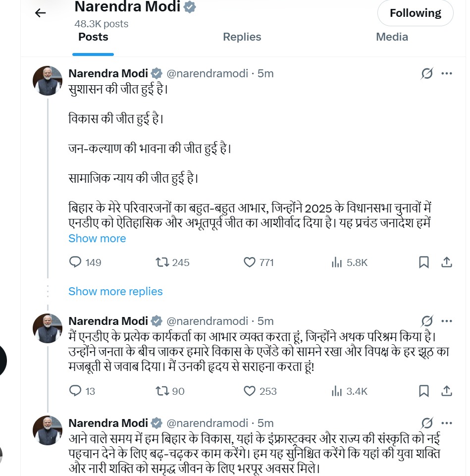Click Show more replies link
The width and height of the screenshot is (470, 476).
coord(115,291)
